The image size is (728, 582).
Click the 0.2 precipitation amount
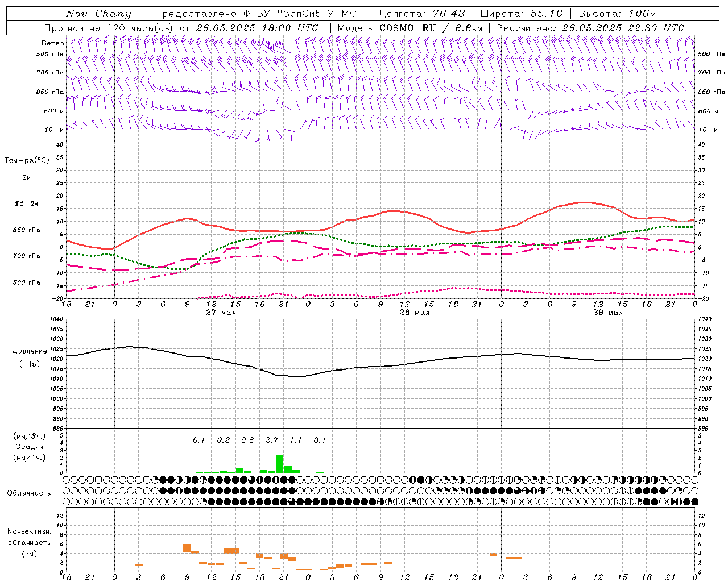pyautogui.click(x=224, y=440)
